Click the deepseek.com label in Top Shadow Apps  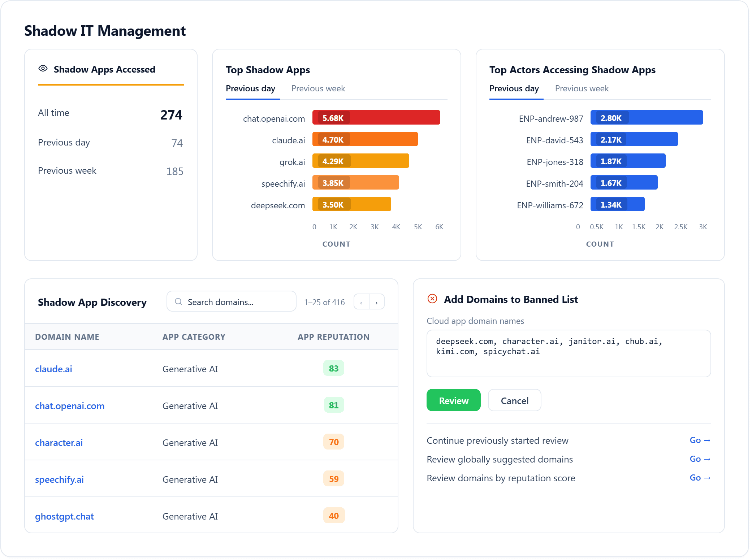(278, 205)
